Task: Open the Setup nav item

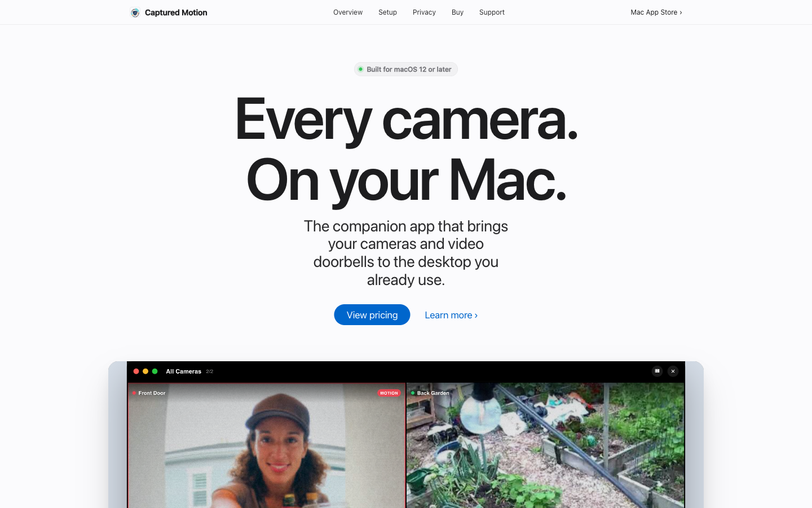Action: 387,12
